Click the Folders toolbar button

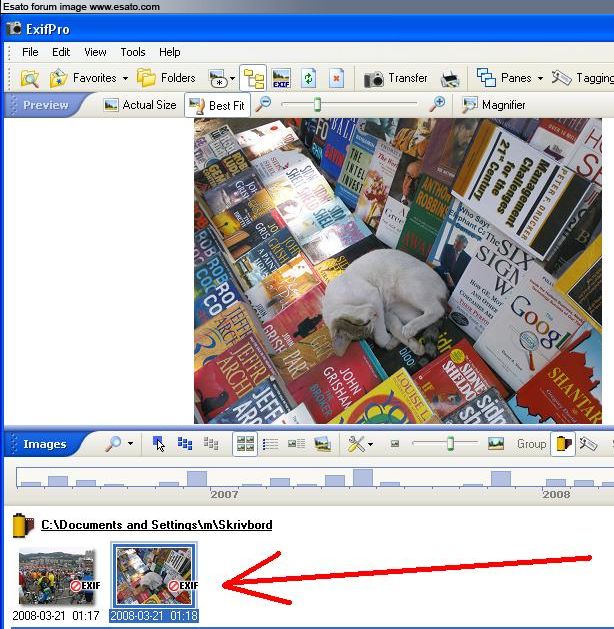(x=166, y=78)
